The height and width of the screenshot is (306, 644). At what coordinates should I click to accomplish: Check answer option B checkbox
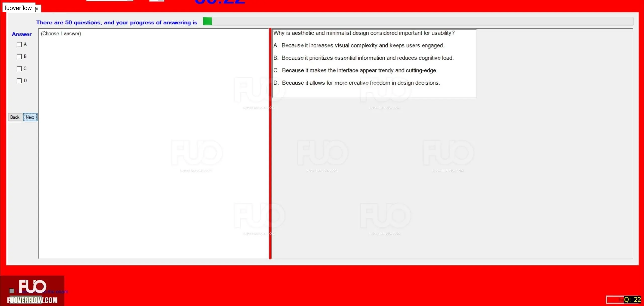[19, 57]
